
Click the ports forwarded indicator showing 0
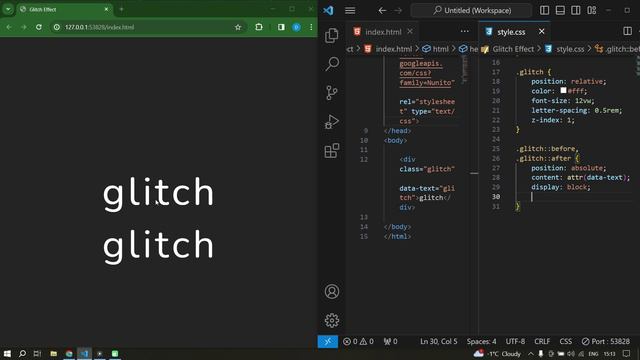390,341
